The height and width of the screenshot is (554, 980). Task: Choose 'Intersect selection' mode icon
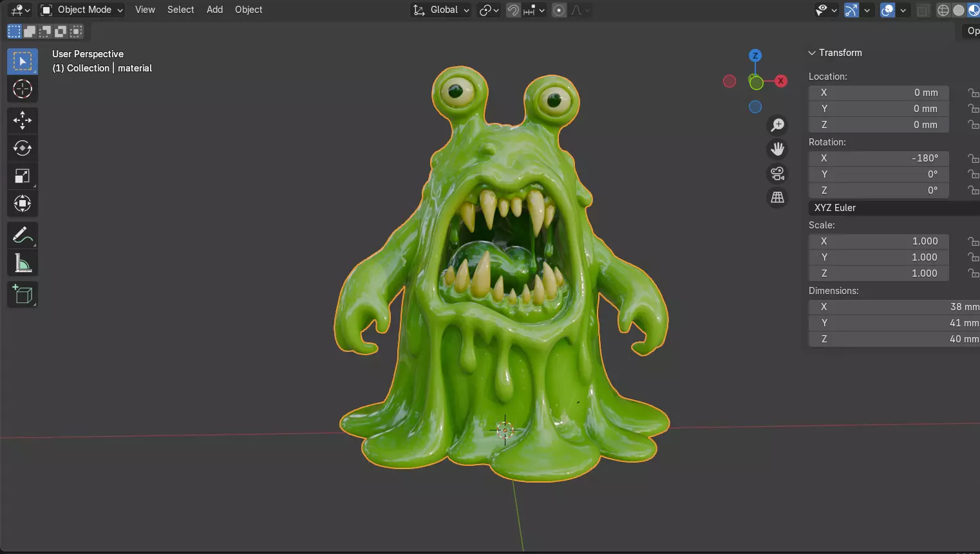[x=76, y=32]
